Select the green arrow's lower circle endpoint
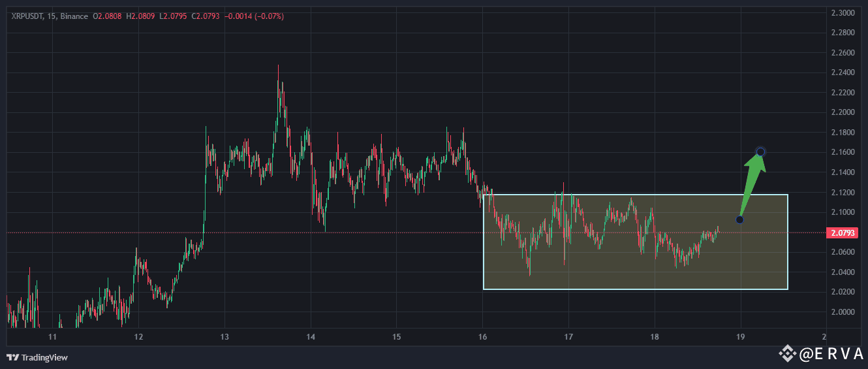This screenshot has width=868, height=369. [x=739, y=219]
